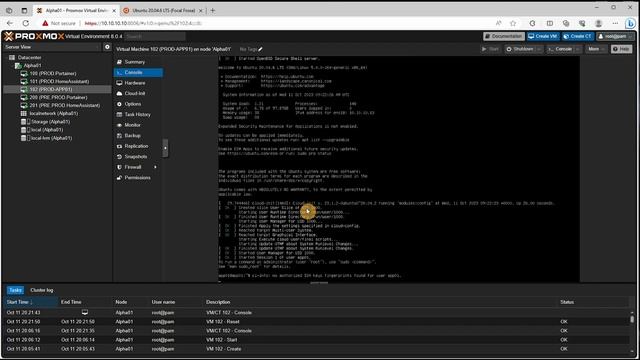640x360 pixels.
Task: Click the browser Back arrow
Action: pos(10,23)
